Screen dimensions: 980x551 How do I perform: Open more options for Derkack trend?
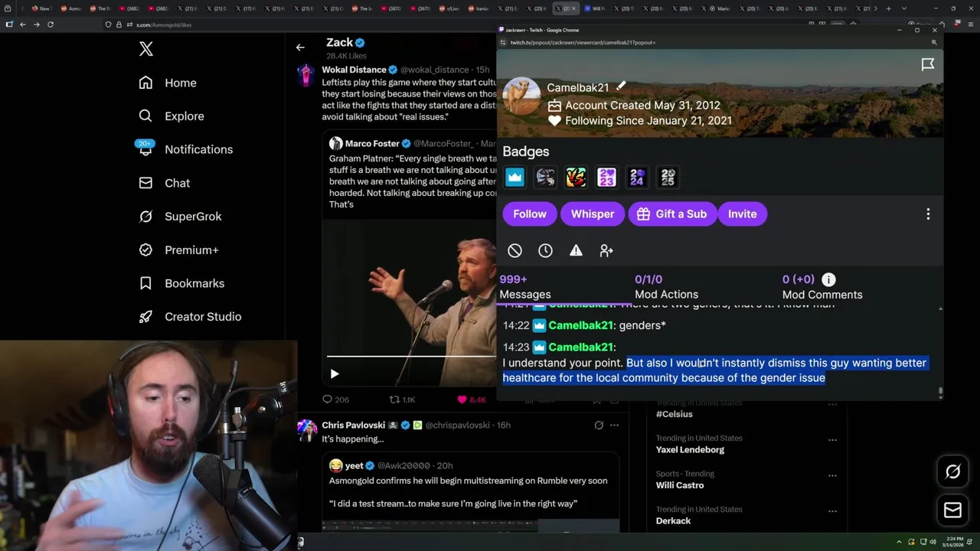coord(832,511)
